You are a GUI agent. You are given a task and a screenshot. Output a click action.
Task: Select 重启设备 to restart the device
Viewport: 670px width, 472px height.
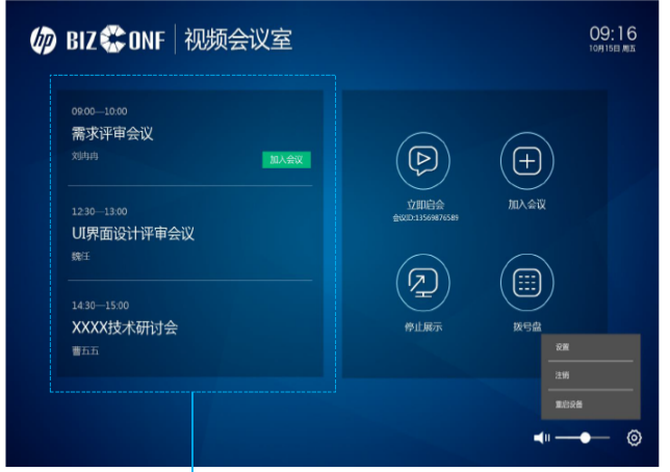570,404
